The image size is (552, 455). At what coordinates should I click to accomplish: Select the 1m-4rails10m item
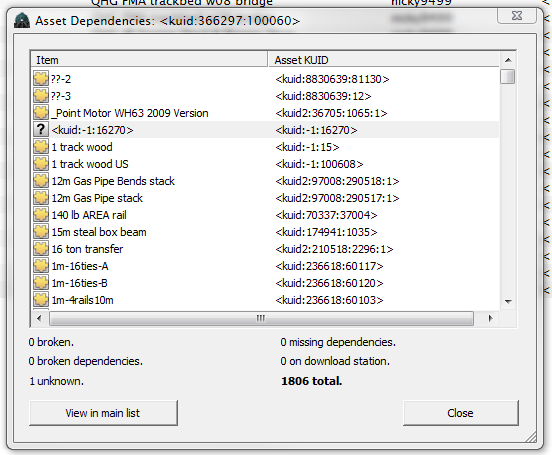(x=82, y=300)
